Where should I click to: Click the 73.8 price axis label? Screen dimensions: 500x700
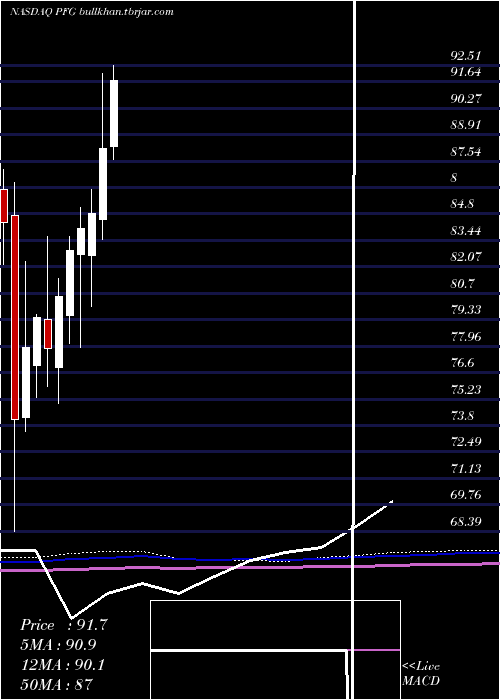462,416
